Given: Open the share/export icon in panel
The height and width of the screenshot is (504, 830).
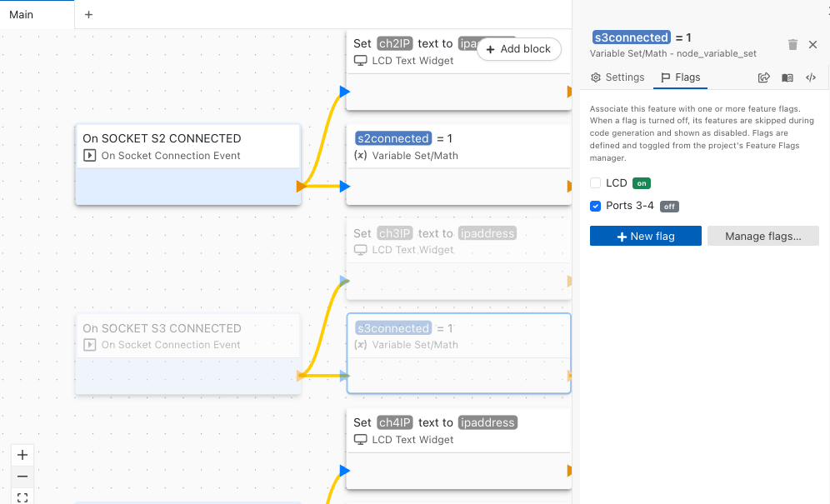Looking at the screenshot, I should pos(764,77).
